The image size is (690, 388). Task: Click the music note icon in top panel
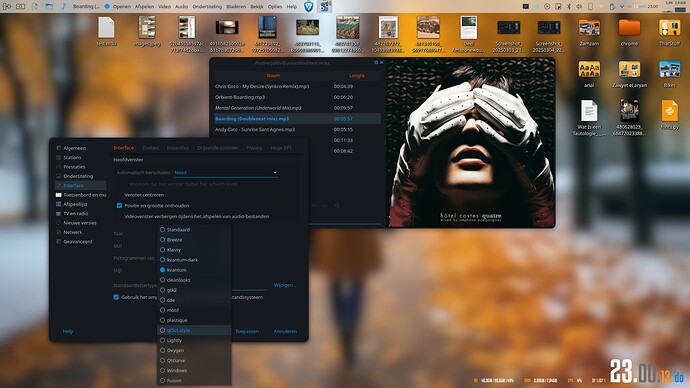tap(63, 7)
